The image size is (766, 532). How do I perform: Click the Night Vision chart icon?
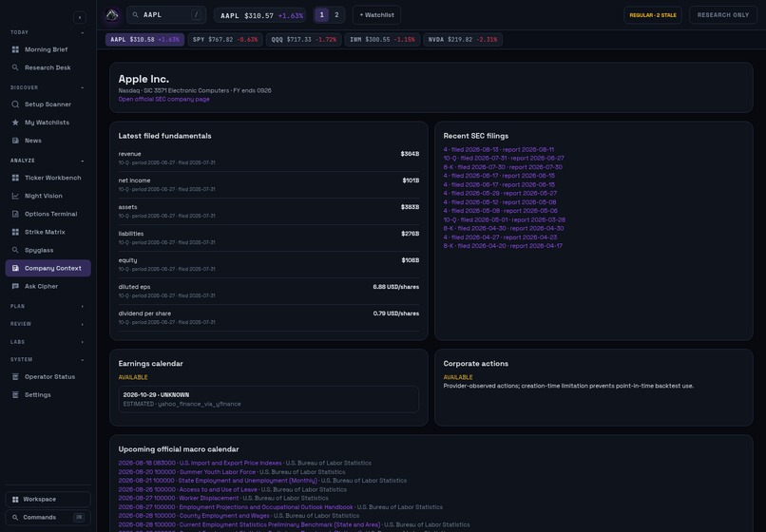15,196
